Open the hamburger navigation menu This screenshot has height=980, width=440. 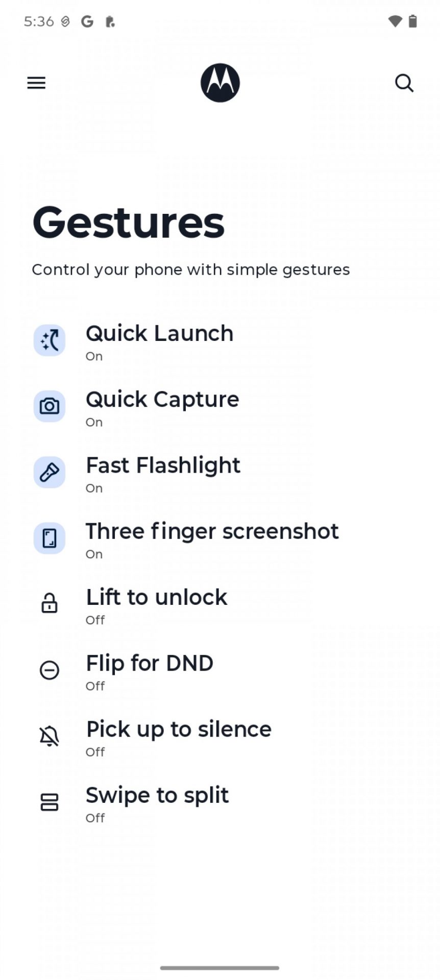[x=36, y=83]
